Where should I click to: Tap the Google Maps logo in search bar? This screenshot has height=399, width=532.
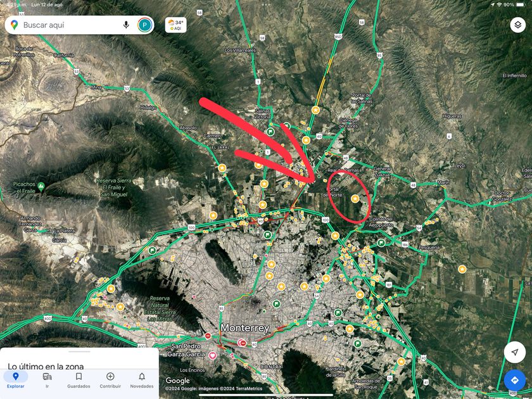14,25
